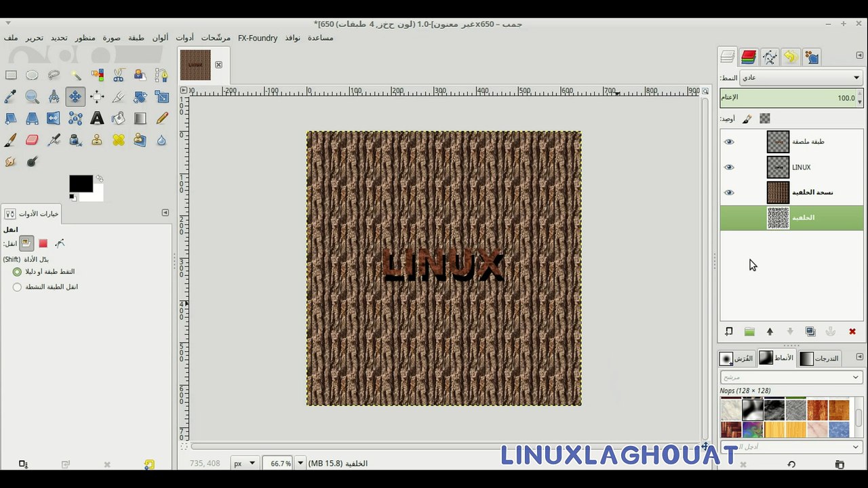This screenshot has width=868, height=488.
Task: Hide the 'نسخة الخلفية' background copy layer
Action: click(x=729, y=192)
